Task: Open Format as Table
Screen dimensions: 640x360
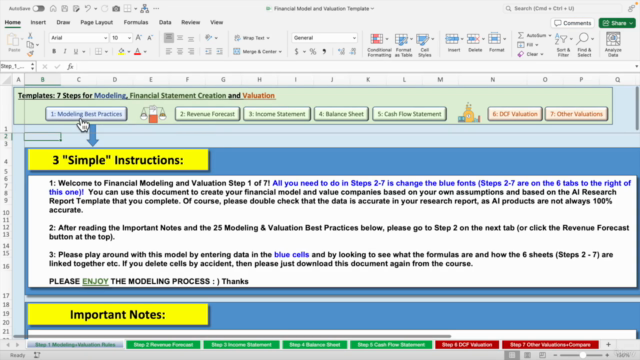Action: (403, 45)
